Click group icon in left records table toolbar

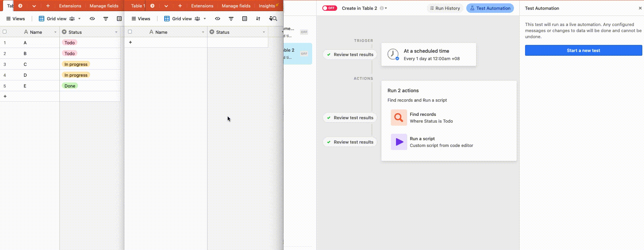coord(119,19)
